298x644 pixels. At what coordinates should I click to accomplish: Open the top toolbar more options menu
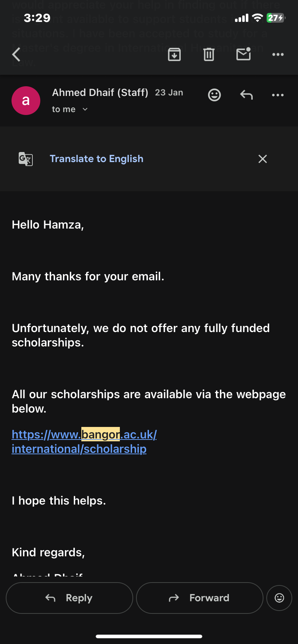pyautogui.click(x=278, y=55)
